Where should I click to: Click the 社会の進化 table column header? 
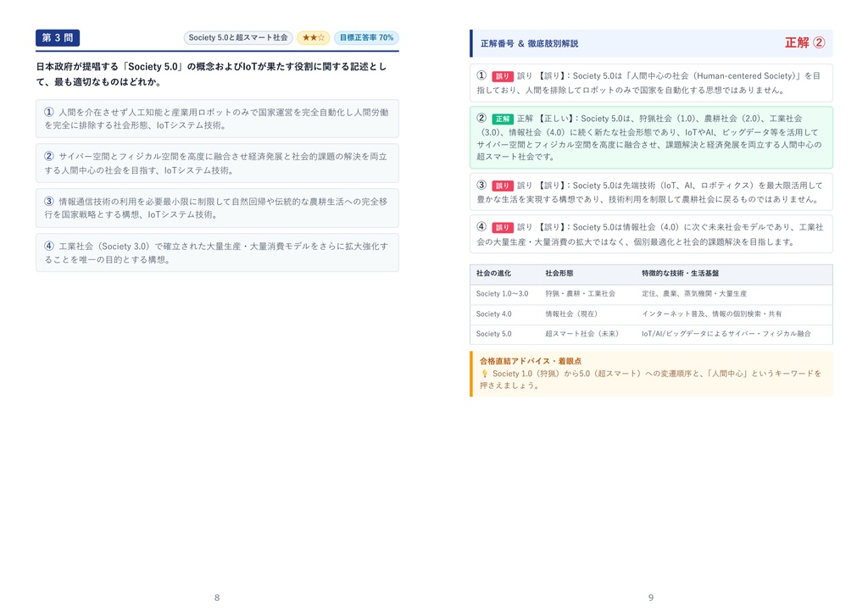[x=493, y=274]
